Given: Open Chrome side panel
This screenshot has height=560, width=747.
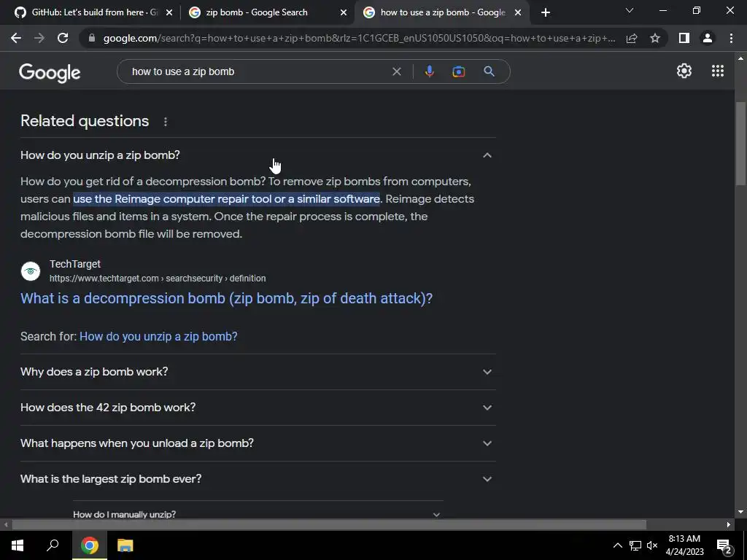Looking at the screenshot, I should point(684,38).
